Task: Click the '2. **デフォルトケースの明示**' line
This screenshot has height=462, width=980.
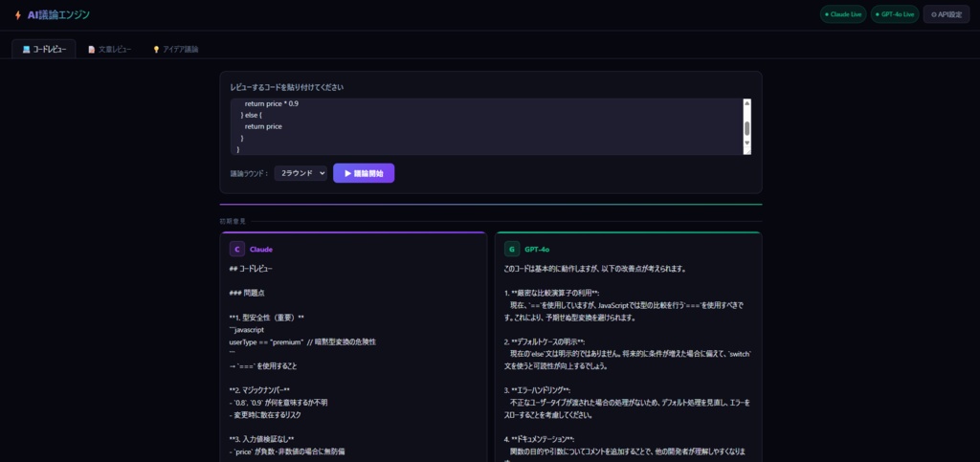Action: pyautogui.click(x=545, y=342)
